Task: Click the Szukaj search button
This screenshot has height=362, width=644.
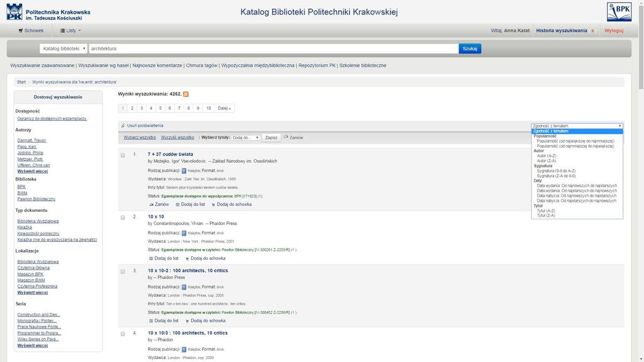Action: pyautogui.click(x=470, y=48)
